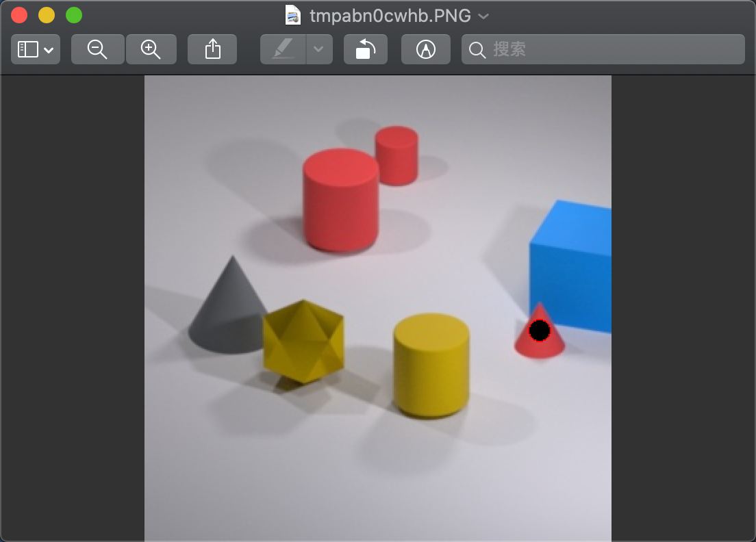Select the Highlight pen tool
Screen dimensions: 756x542
pos(283,49)
